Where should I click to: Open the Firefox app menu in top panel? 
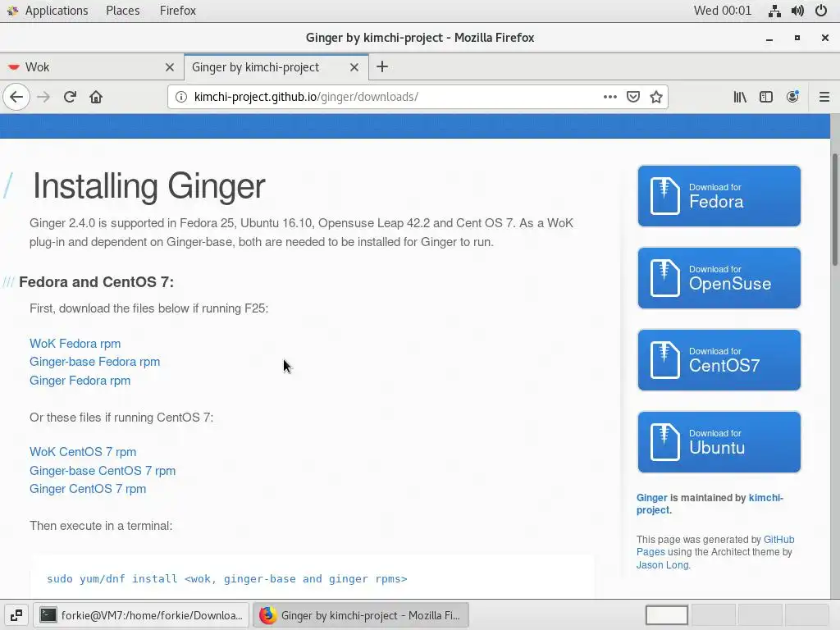click(178, 11)
